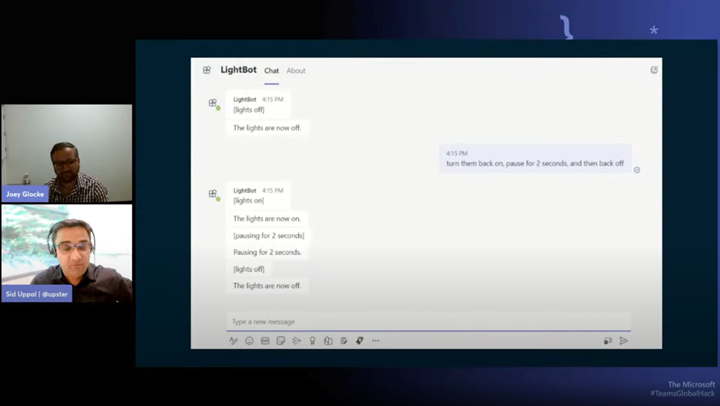Click the pop-out chat icon at top right
Viewport: 720px width, 406px height.
pos(654,70)
